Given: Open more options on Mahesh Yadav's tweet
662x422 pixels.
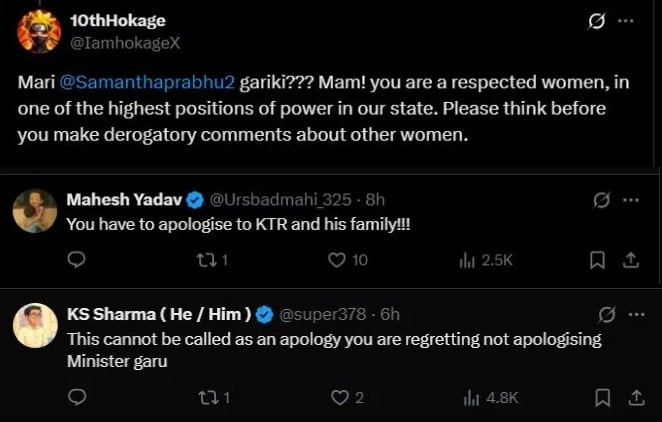Looking at the screenshot, I should pos(631,199).
